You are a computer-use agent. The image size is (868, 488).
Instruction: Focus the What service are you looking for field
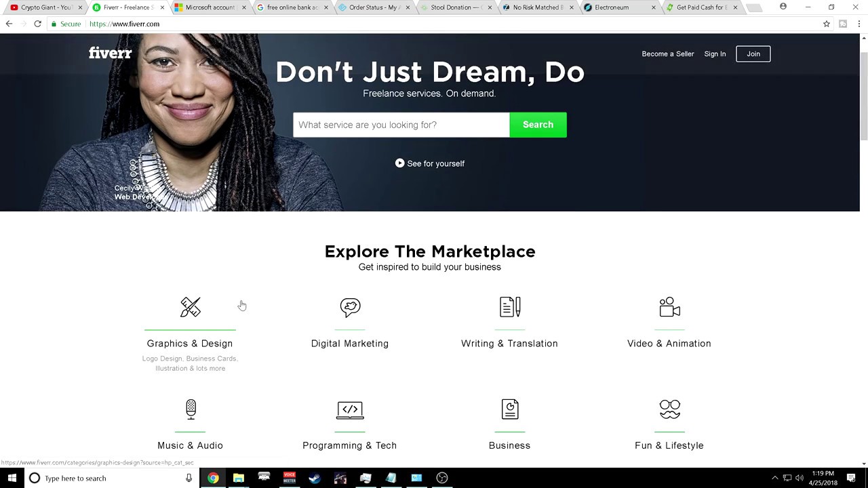pos(401,125)
